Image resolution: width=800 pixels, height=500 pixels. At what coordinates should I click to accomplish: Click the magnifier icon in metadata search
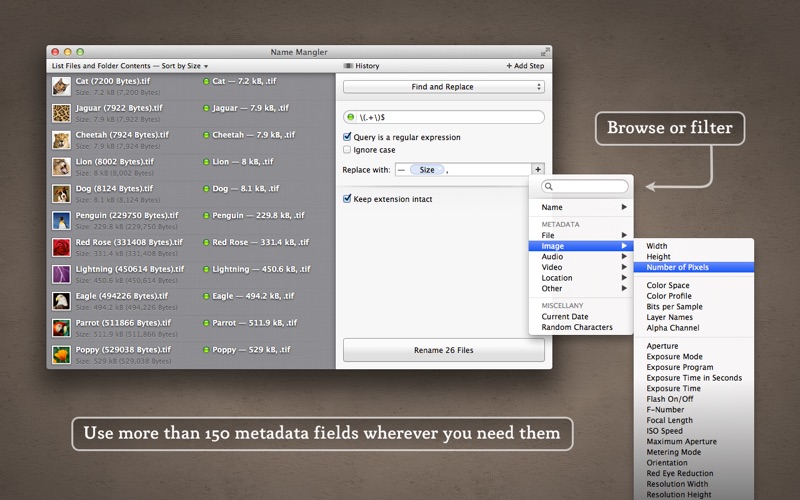point(549,187)
